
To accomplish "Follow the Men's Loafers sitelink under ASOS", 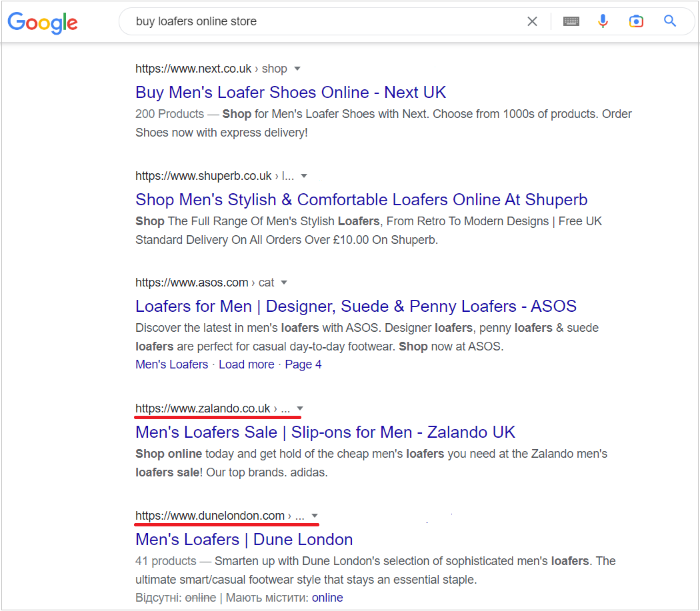I will (x=172, y=364).
